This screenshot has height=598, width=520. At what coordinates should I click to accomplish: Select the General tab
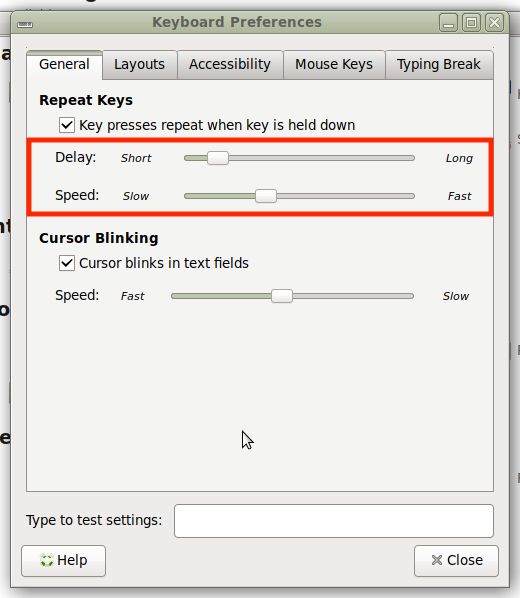coord(64,65)
